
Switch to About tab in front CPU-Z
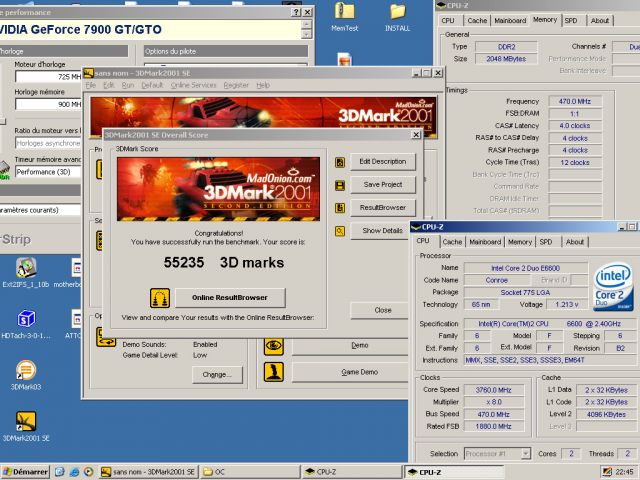pyautogui.click(x=575, y=242)
